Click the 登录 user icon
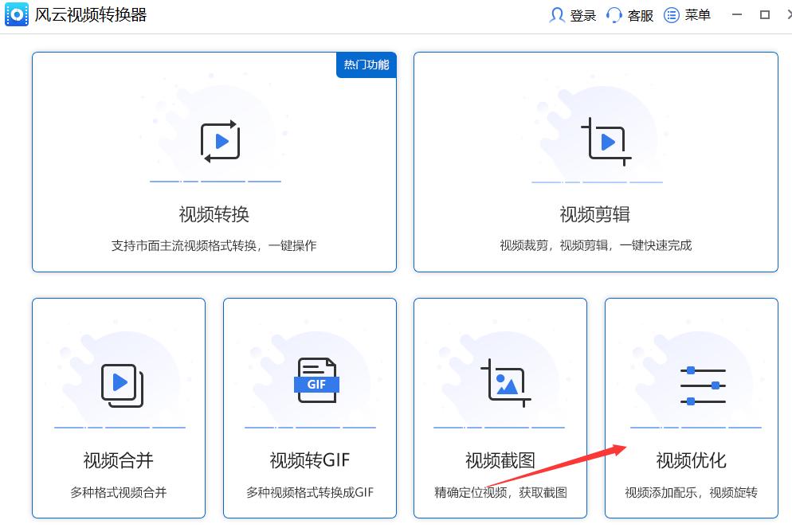792x532 pixels. point(559,14)
